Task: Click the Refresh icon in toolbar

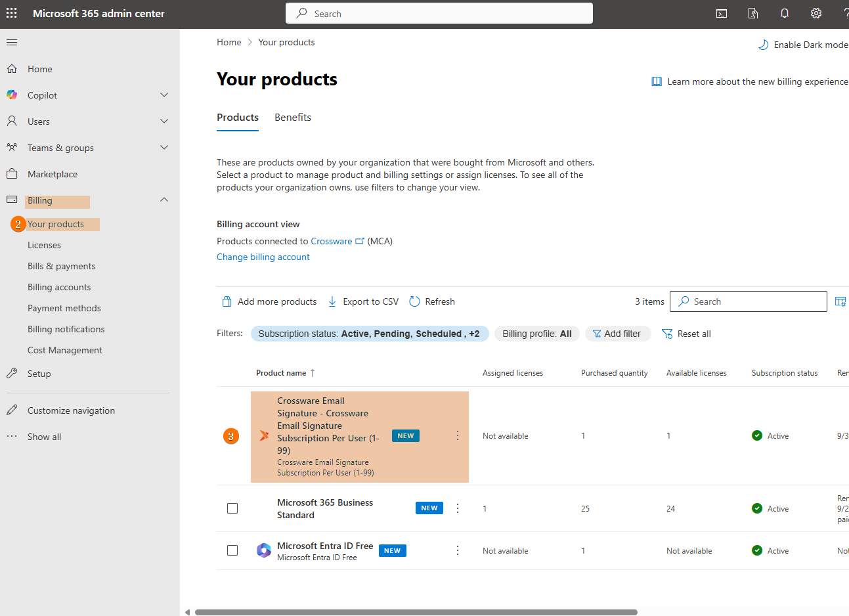Action: tap(414, 301)
